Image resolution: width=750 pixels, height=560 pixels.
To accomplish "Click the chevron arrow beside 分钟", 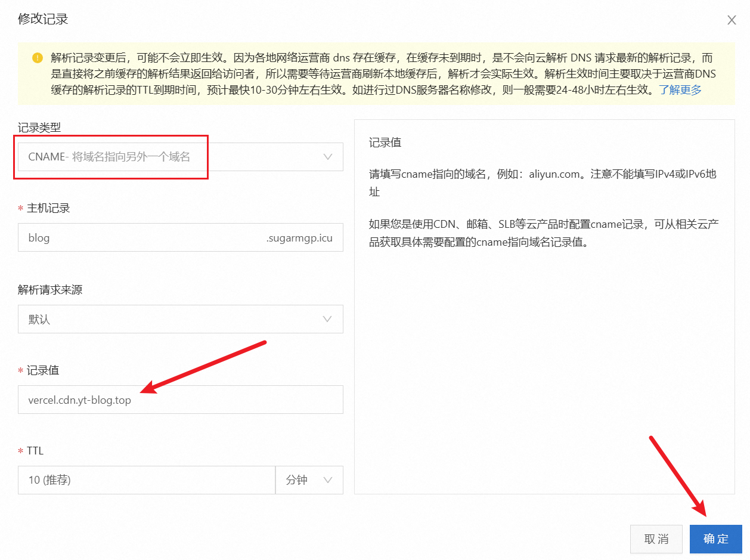I will tap(327, 480).
